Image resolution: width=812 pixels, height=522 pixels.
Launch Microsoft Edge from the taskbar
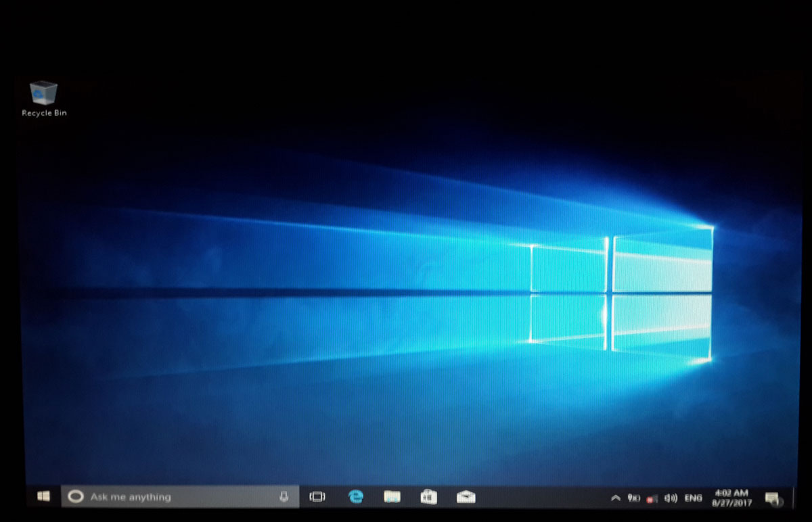(x=355, y=497)
